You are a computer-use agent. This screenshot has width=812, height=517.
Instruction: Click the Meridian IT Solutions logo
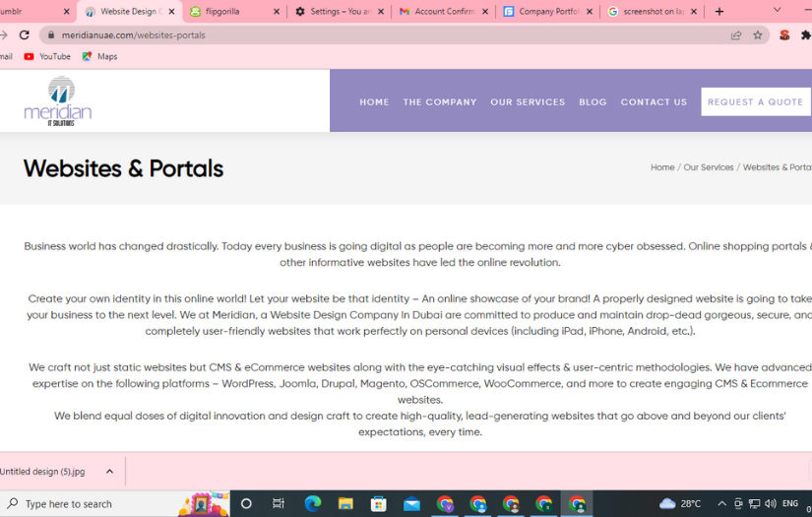(x=58, y=101)
